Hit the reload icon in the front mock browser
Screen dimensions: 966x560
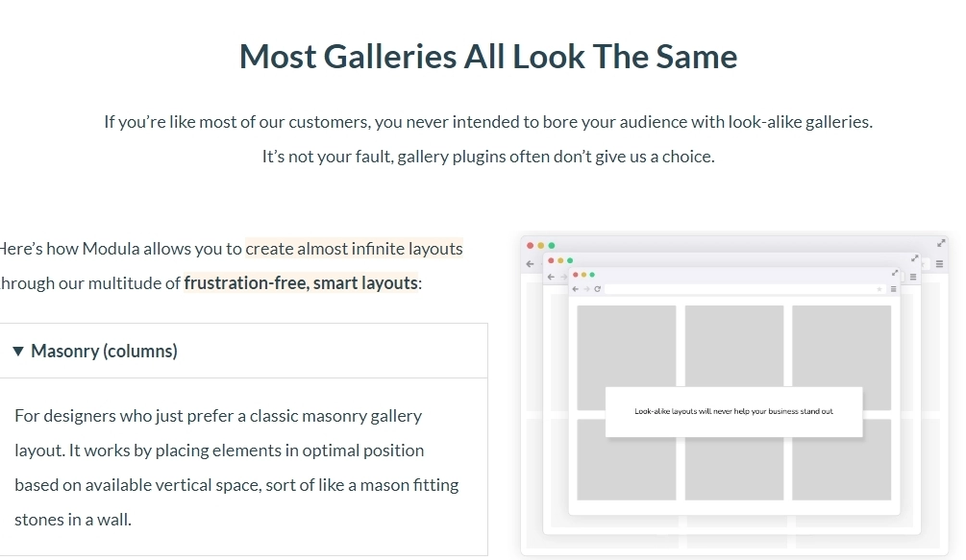coord(598,289)
